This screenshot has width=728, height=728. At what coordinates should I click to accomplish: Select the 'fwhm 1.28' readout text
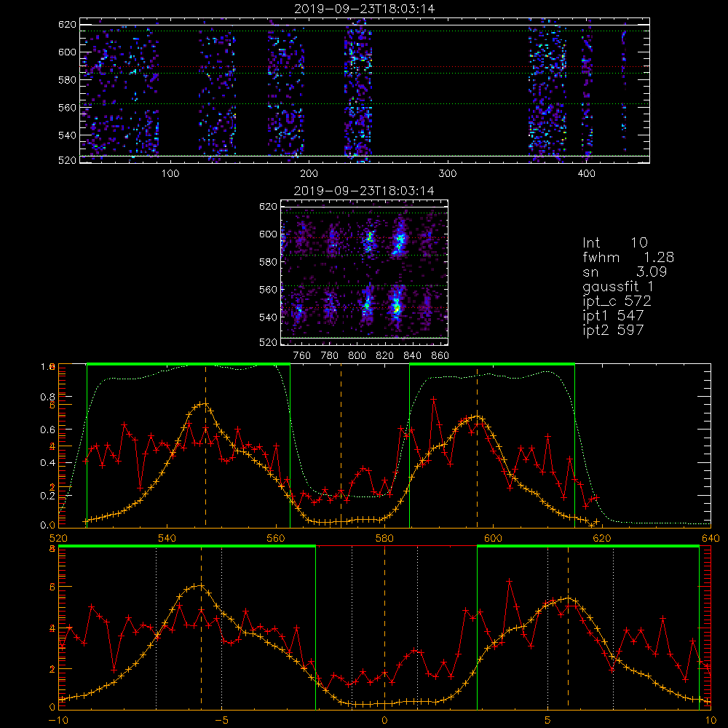click(628, 257)
